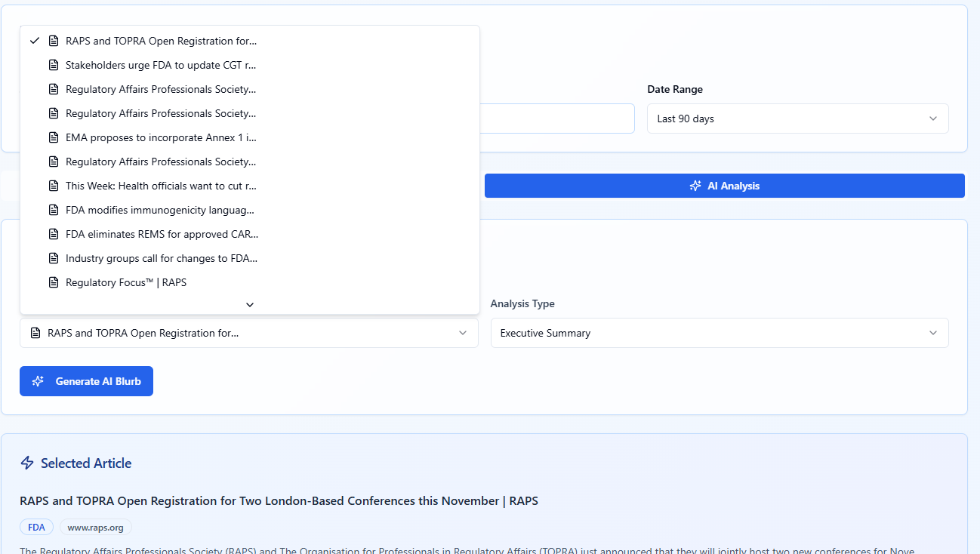Click document icon beside EMA proposes Annex 1 item
Viewport: 980px width, 554px height.
[x=54, y=137]
